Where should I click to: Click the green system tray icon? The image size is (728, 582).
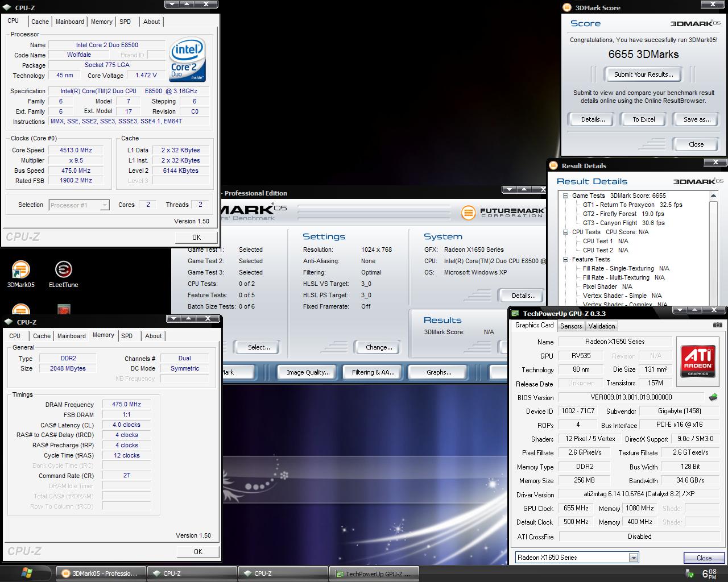coord(689,573)
